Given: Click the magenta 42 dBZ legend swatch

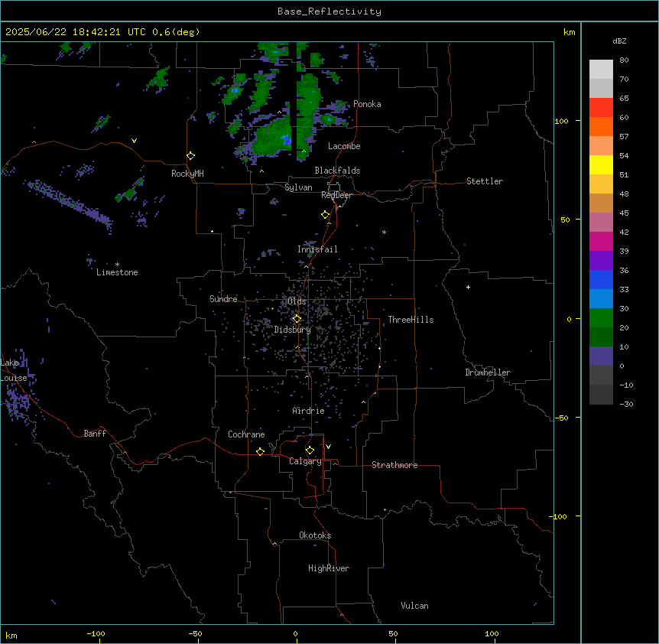Looking at the screenshot, I should pyautogui.click(x=601, y=241).
